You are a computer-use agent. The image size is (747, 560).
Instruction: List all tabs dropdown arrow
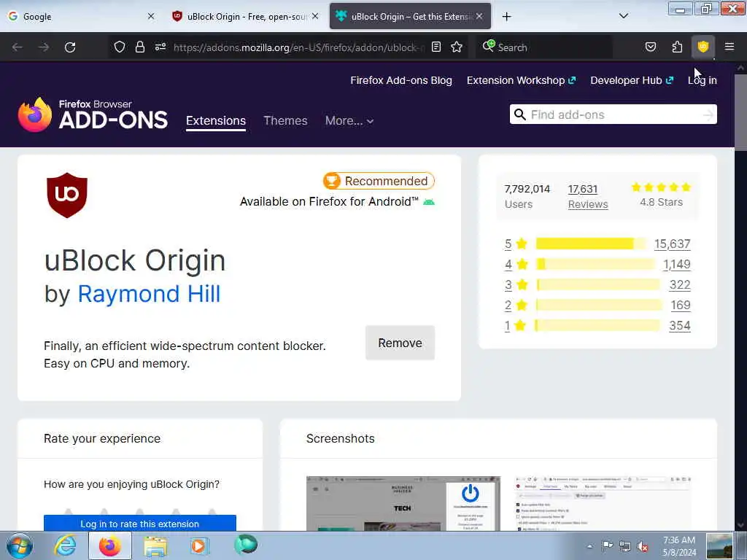coord(623,16)
